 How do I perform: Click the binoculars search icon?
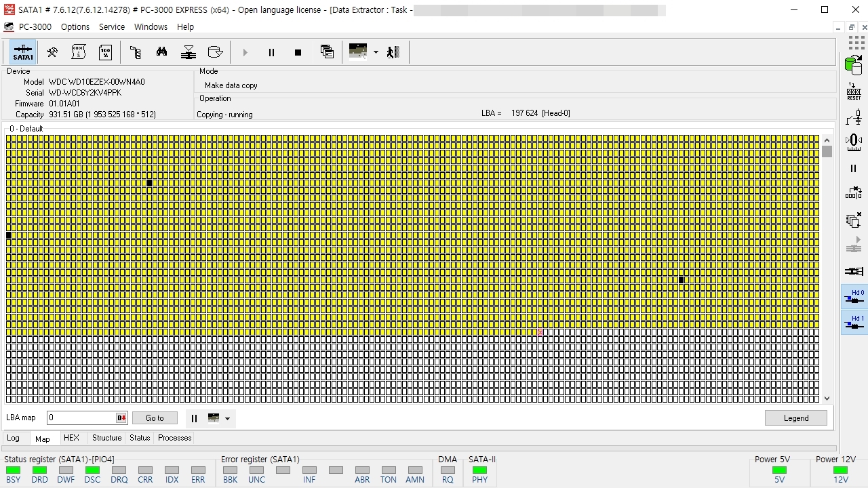coord(161,52)
